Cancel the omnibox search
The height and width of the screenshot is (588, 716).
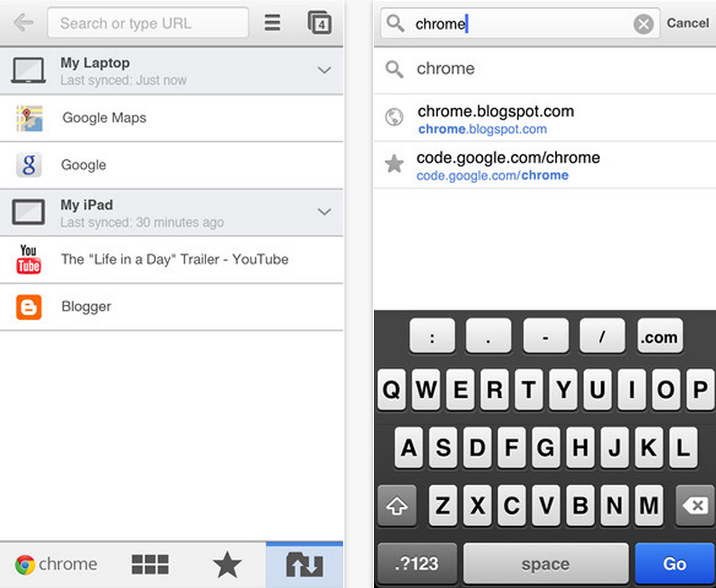click(688, 23)
